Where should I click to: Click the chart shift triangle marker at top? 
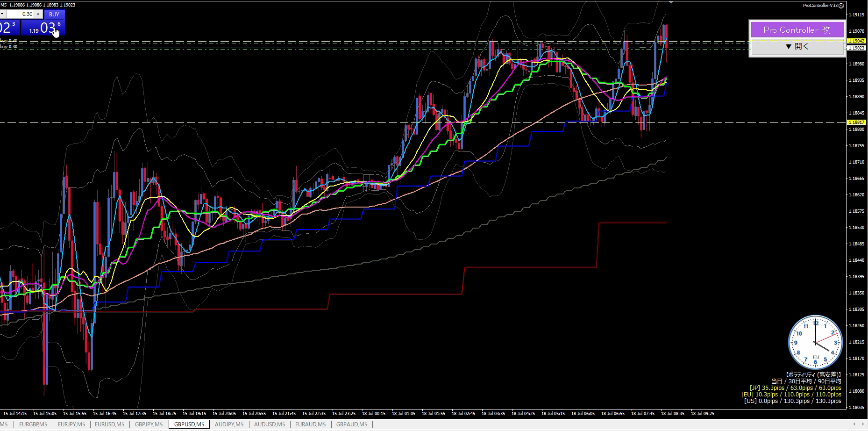[671, 2]
